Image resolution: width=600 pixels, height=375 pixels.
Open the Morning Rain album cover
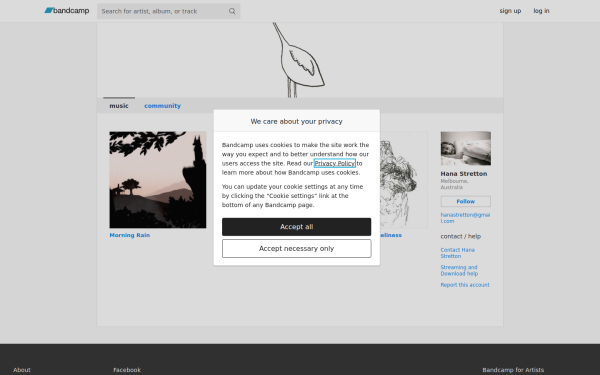[158, 180]
